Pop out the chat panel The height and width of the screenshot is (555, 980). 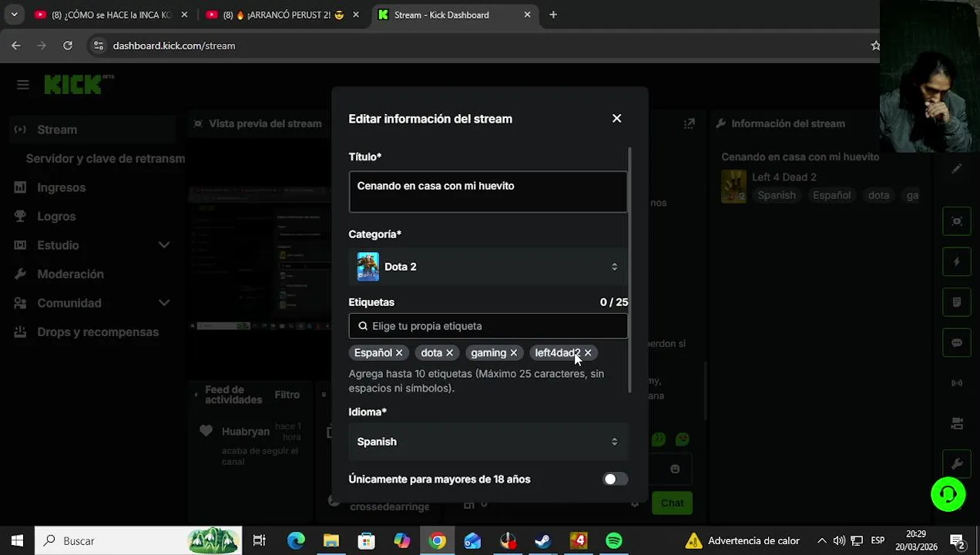690,123
